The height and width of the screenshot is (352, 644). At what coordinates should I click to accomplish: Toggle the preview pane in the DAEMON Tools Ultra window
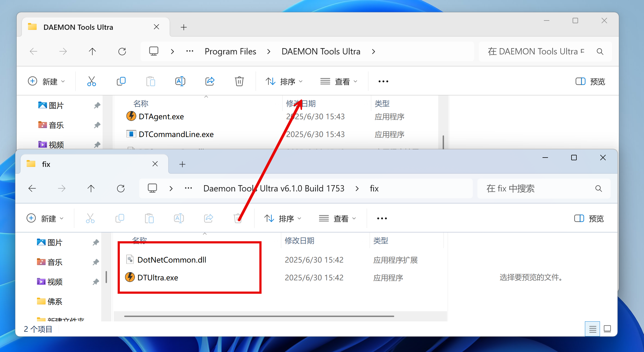click(590, 82)
